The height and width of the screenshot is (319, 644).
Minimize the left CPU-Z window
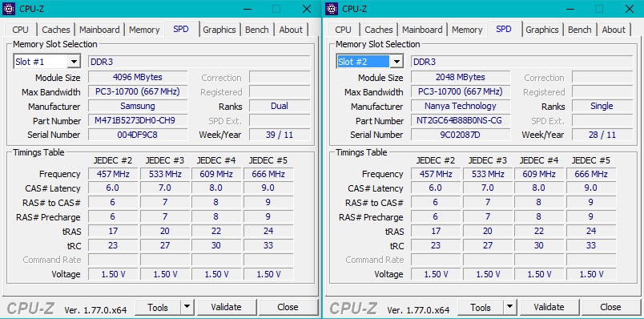click(248, 9)
